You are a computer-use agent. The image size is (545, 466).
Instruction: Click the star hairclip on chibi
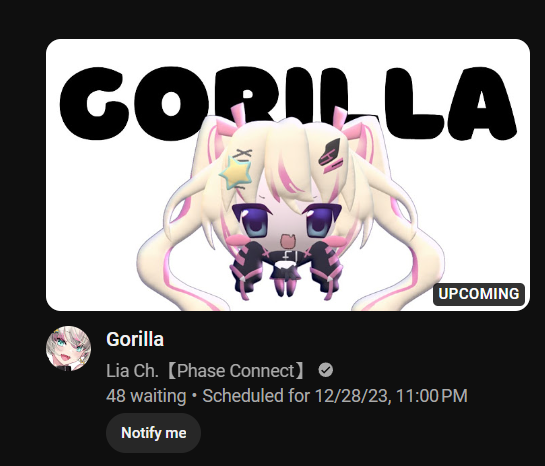coord(236,173)
